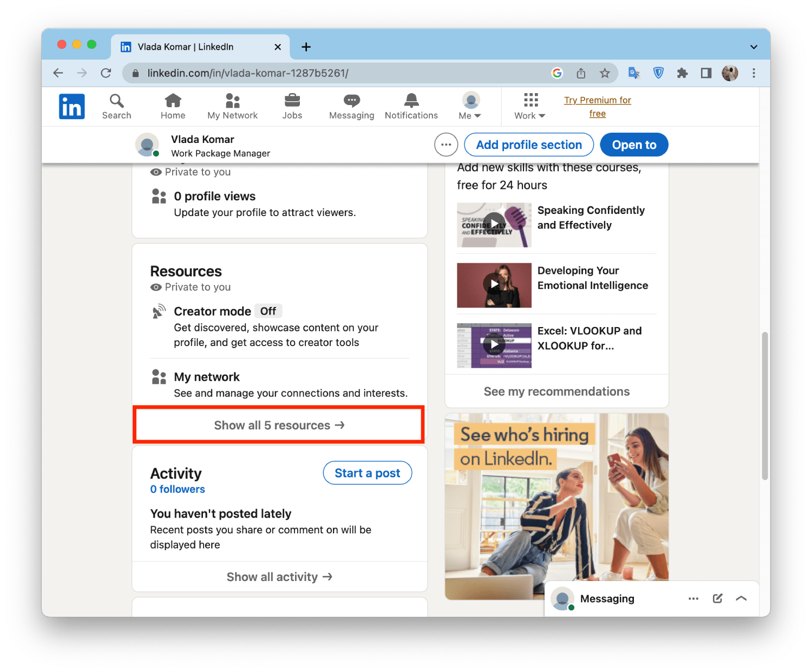Show all 5 resources
This screenshot has height=672, width=812.
coord(278,425)
